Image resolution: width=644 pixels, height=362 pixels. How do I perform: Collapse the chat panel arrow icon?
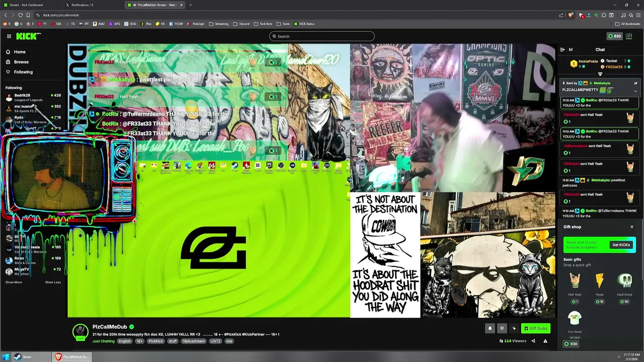coord(562,50)
